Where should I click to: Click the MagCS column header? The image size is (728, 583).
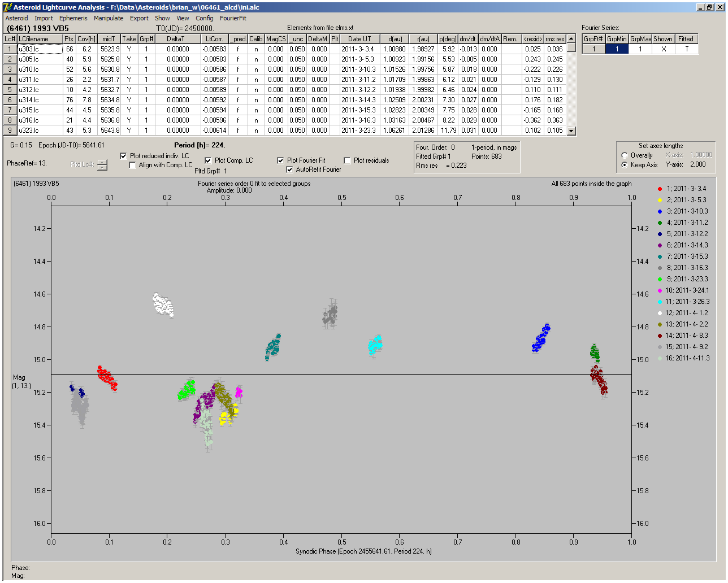(x=276, y=39)
